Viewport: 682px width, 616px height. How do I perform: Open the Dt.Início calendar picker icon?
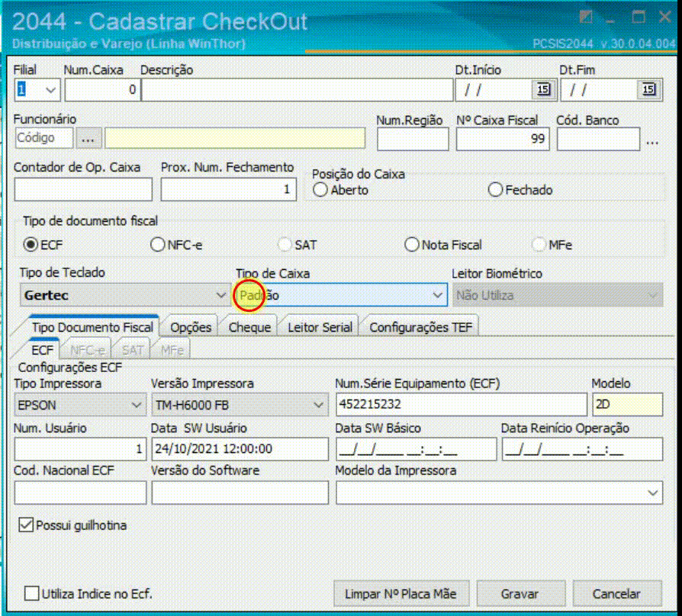tap(543, 89)
